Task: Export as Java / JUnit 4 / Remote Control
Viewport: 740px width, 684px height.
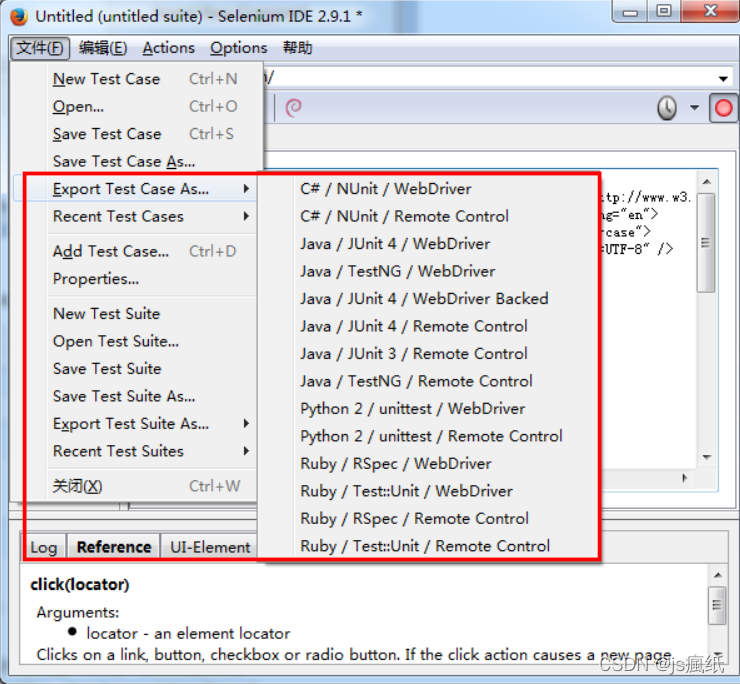Action: [429, 326]
